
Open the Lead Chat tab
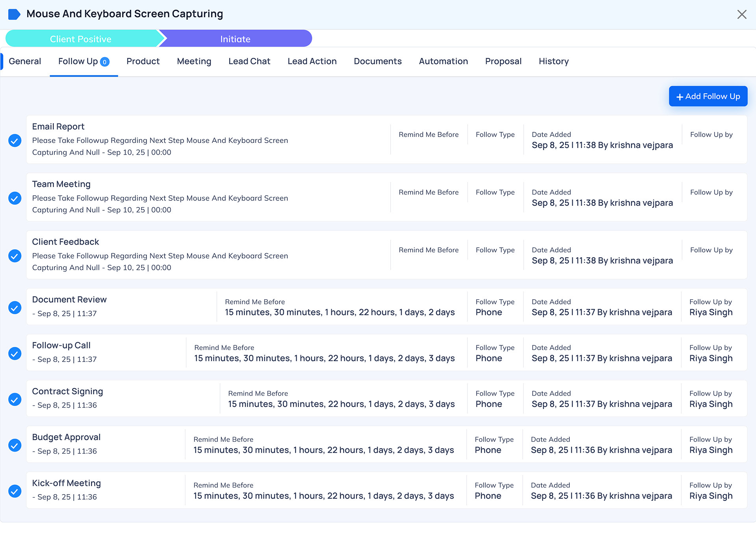pyautogui.click(x=249, y=61)
